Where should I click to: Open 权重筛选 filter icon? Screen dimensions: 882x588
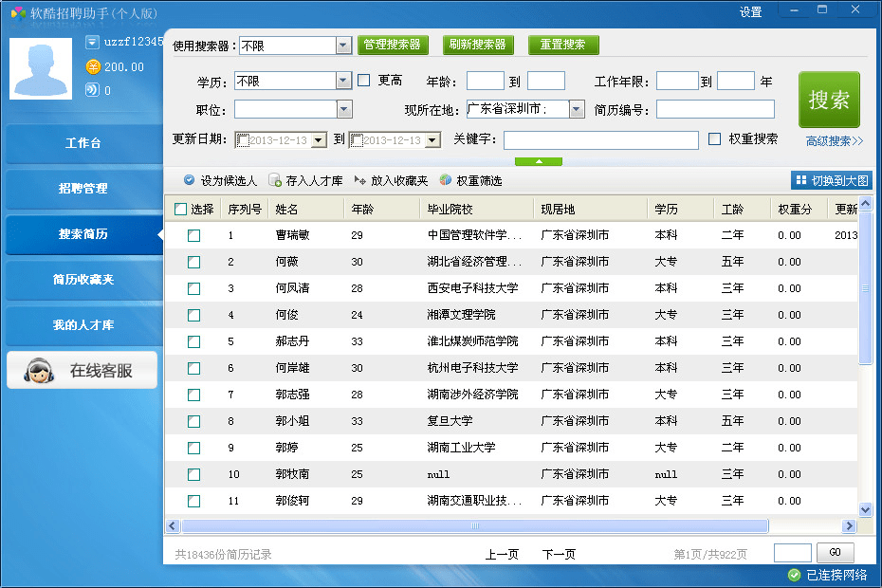point(446,180)
